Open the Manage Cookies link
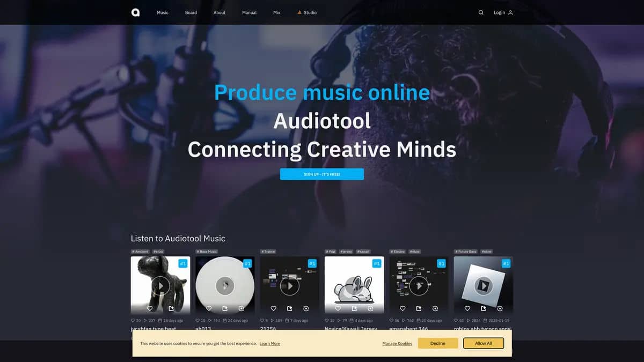This screenshot has height=362, width=644. [x=397, y=344]
